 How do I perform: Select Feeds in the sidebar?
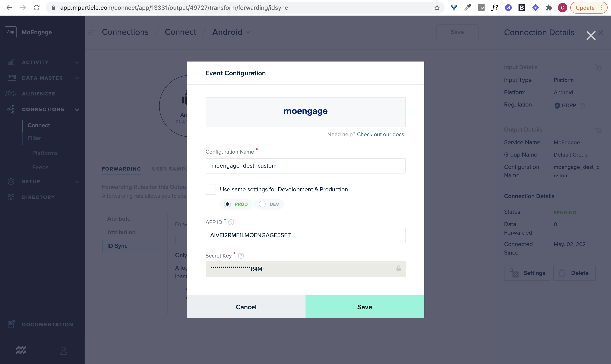(x=41, y=167)
